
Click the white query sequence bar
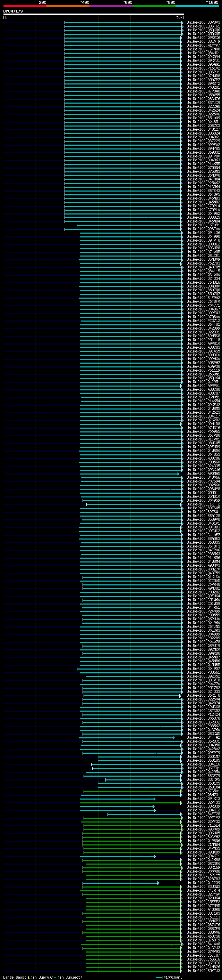94,15
